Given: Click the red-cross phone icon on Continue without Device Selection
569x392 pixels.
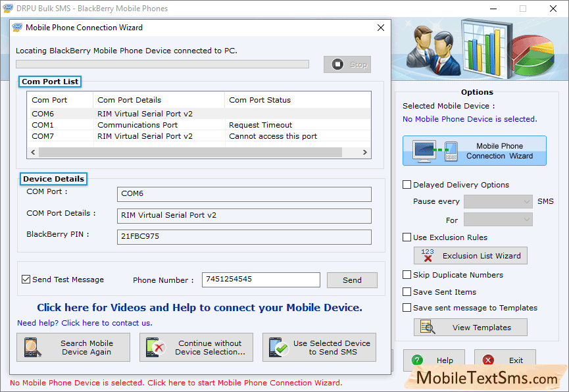Looking at the screenshot, I should coord(156,347).
